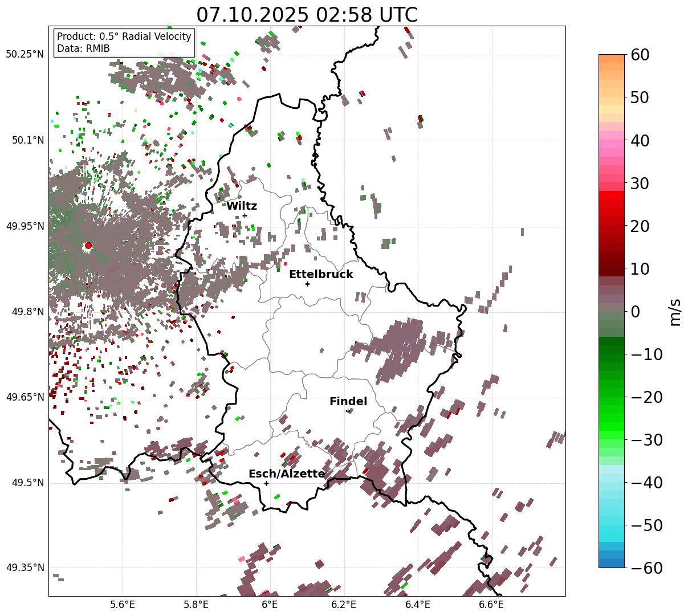Screen dimensions: 688x616
Task: Click the 0 tick label on colorbar
Action: [636, 312]
